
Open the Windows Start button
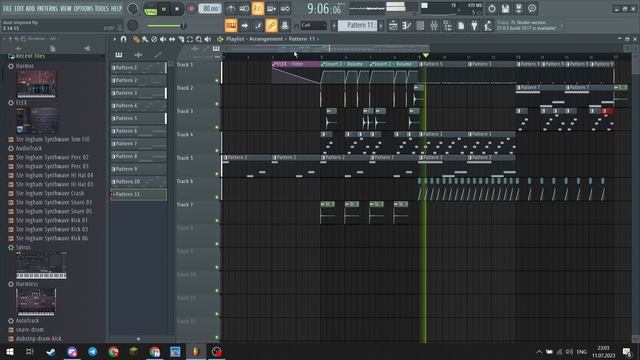point(9,351)
